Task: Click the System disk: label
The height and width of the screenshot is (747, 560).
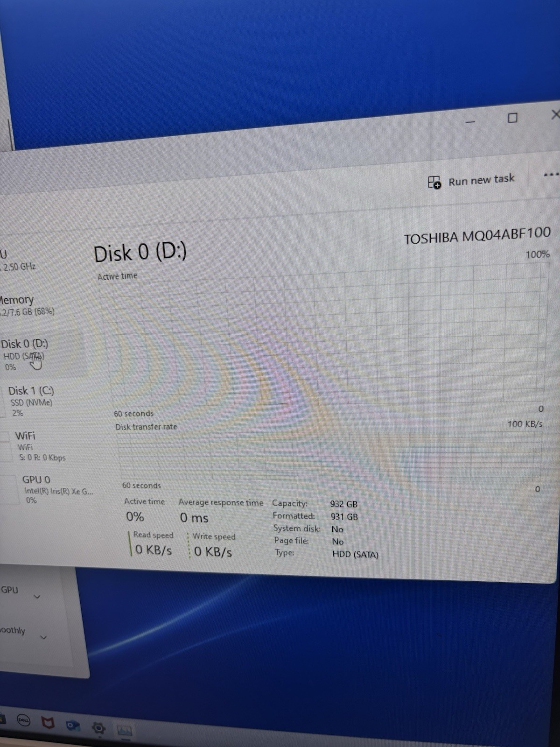Action: [297, 529]
